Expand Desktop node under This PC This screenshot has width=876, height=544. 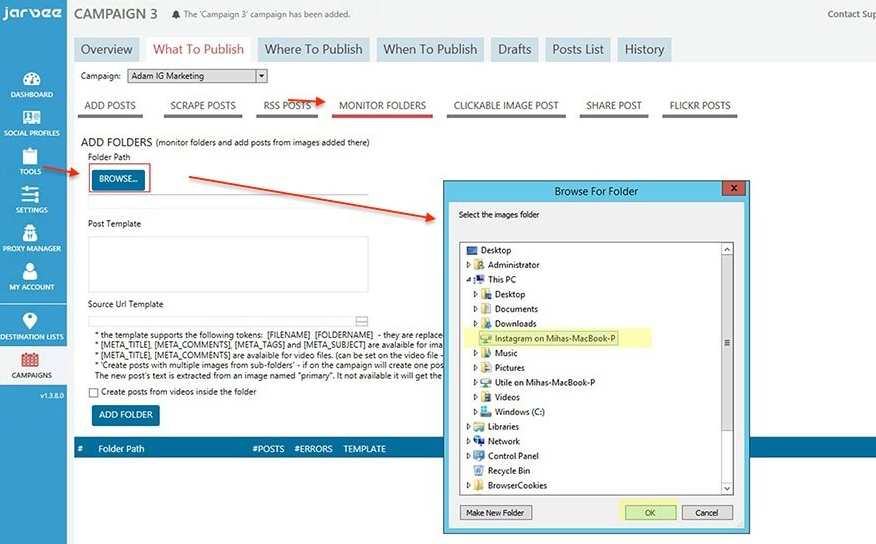pos(475,294)
